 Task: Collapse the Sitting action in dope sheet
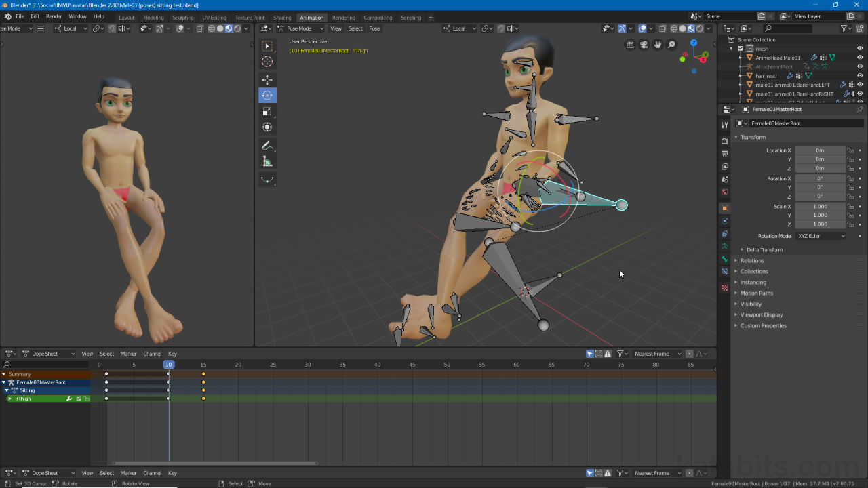pyautogui.click(x=7, y=390)
